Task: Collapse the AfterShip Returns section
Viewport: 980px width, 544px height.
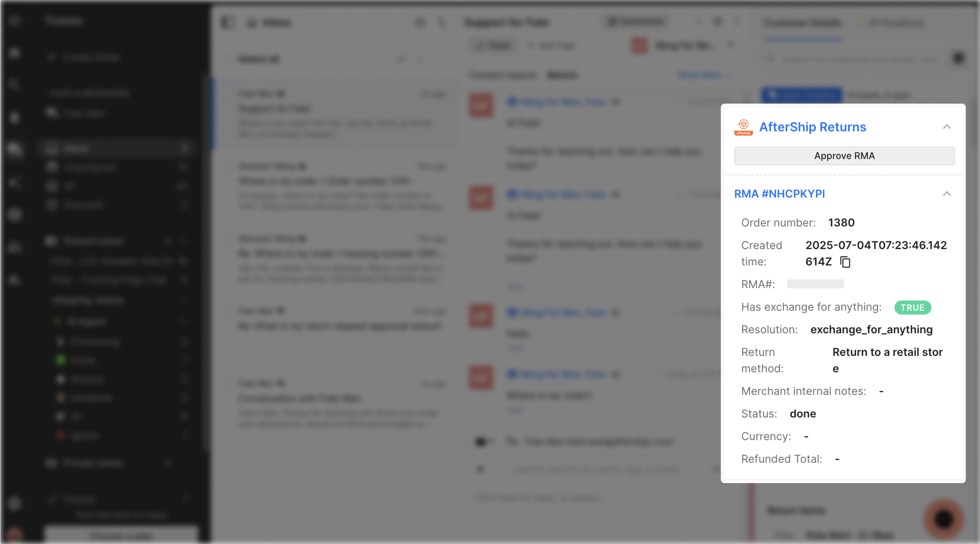Action: (x=947, y=127)
